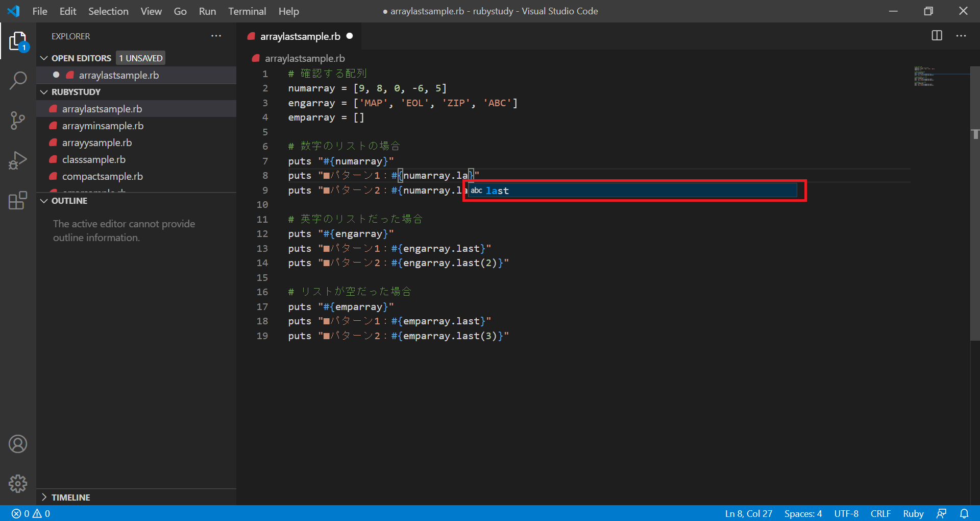Open the Source Control view
The image size is (980, 521).
pos(18,121)
